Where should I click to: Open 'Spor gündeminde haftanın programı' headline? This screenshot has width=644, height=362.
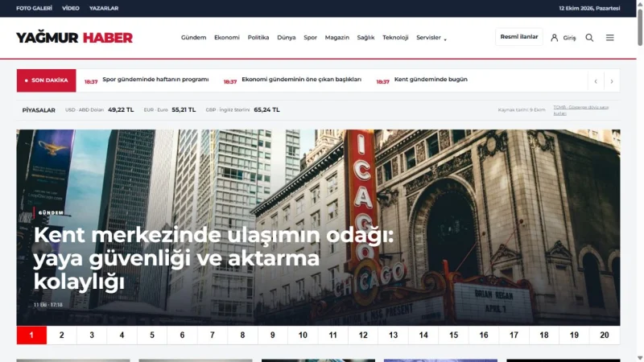point(155,79)
